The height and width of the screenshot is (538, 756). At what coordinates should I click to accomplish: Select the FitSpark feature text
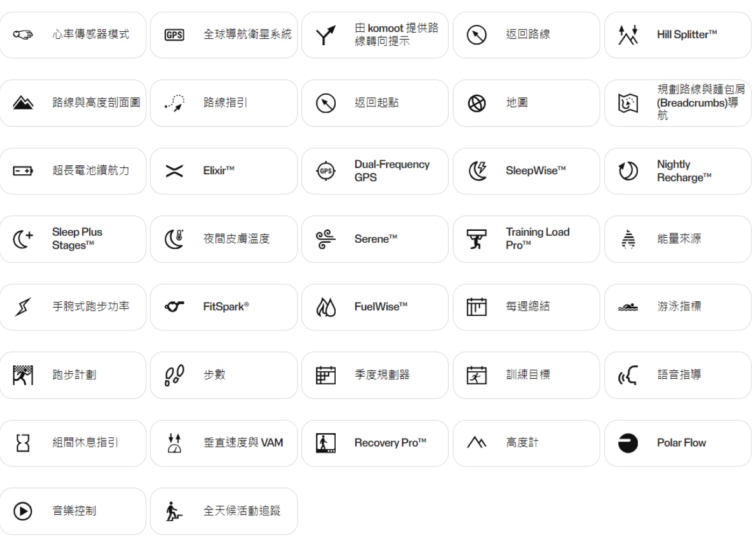(226, 307)
